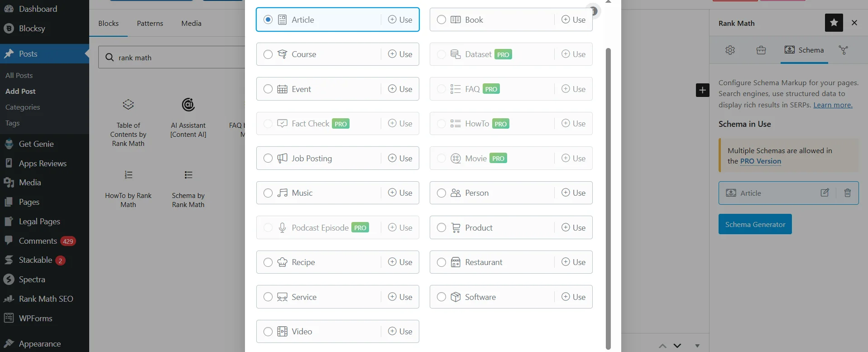Select the Video schema radio button
This screenshot has height=352, width=868.
(268, 332)
